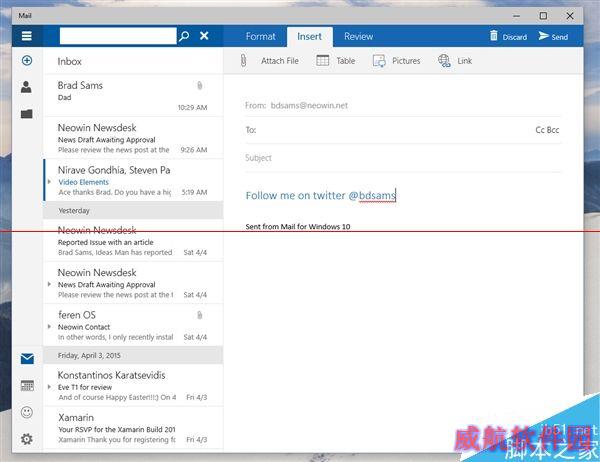The height and width of the screenshot is (462, 600).
Task: Click the Pictures button label
Action: 406,61
